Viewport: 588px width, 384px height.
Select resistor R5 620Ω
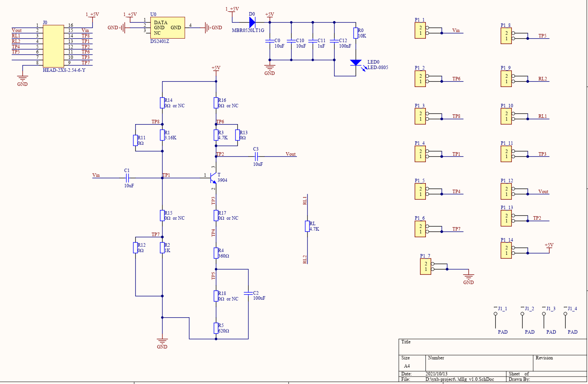coord(216,328)
